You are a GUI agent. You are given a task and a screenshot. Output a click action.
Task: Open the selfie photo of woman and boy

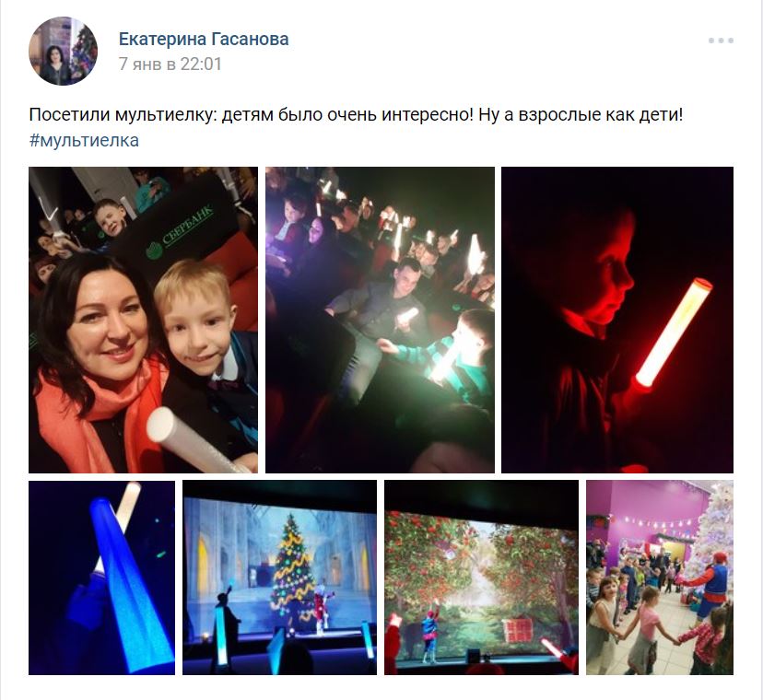click(x=143, y=320)
